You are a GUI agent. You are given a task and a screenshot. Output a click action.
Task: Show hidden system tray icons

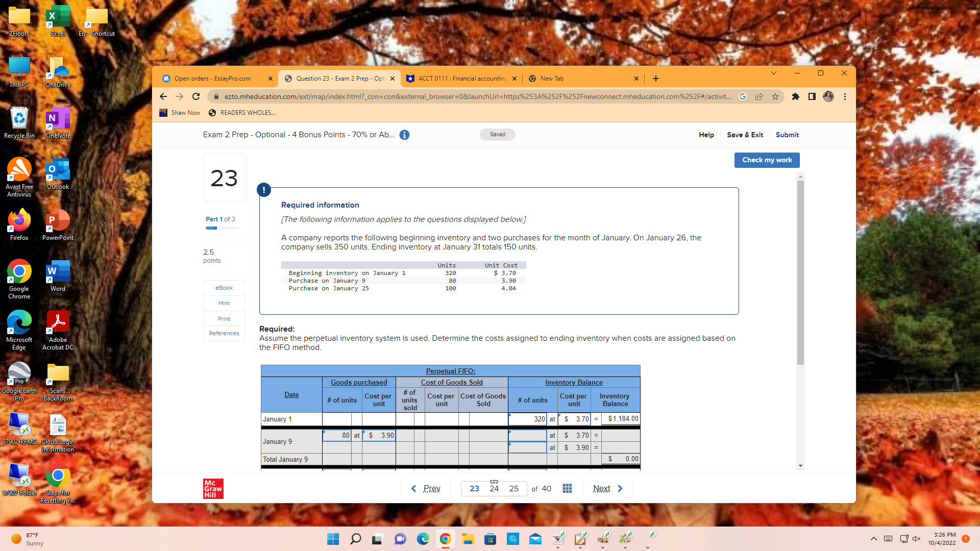click(x=873, y=539)
